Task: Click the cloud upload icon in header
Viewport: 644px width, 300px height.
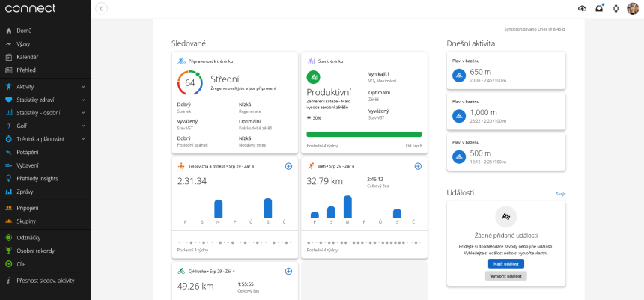Action: click(x=583, y=8)
